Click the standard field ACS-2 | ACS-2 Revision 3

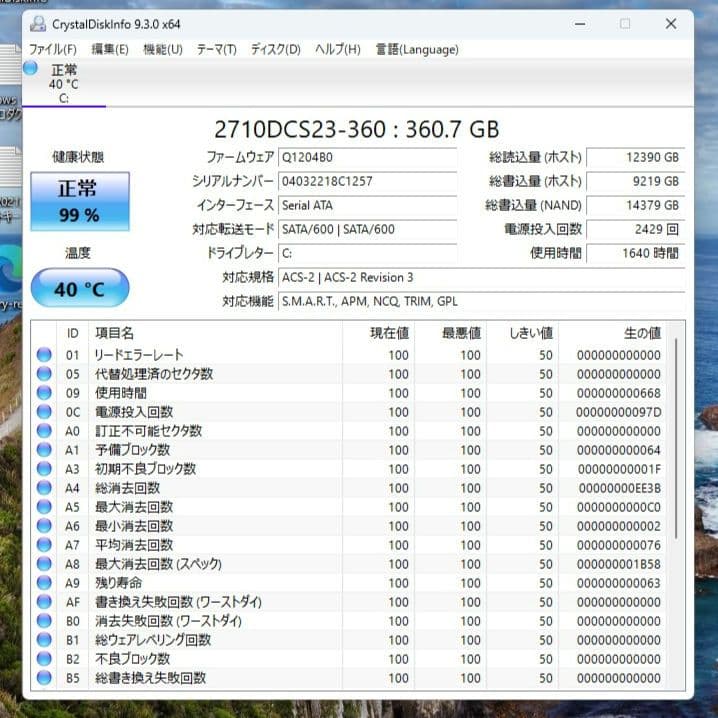482,277
